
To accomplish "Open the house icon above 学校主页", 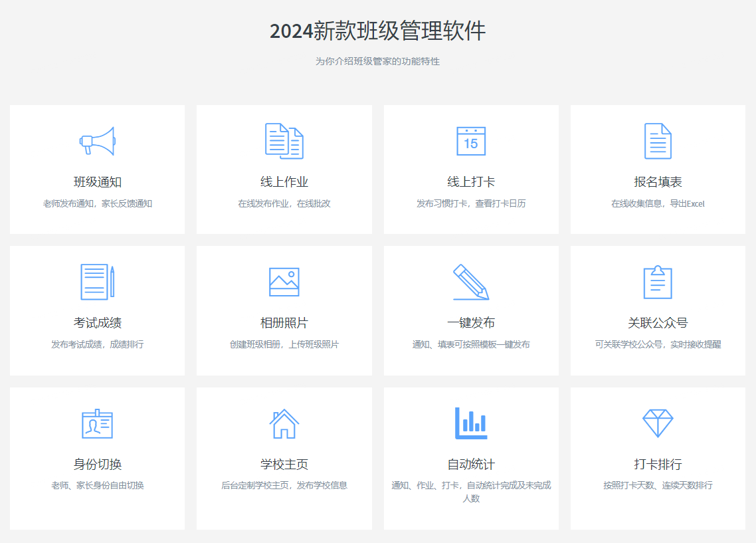I will point(284,423).
